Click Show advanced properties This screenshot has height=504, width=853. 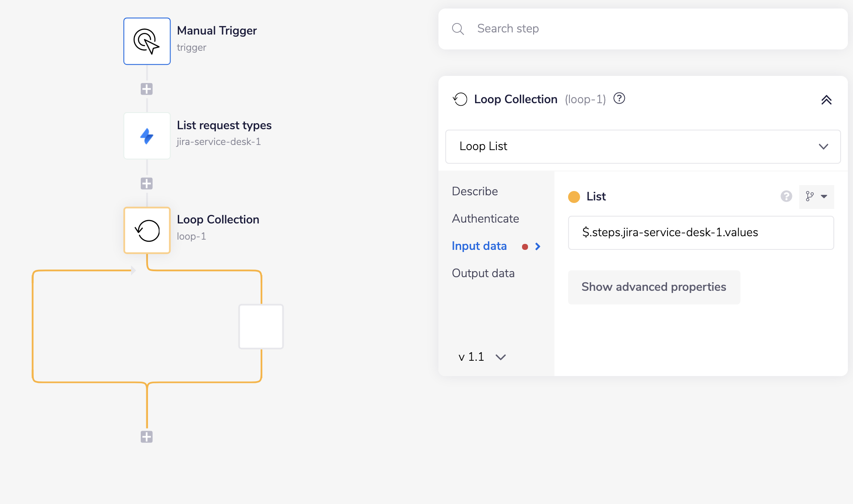click(x=653, y=287)
